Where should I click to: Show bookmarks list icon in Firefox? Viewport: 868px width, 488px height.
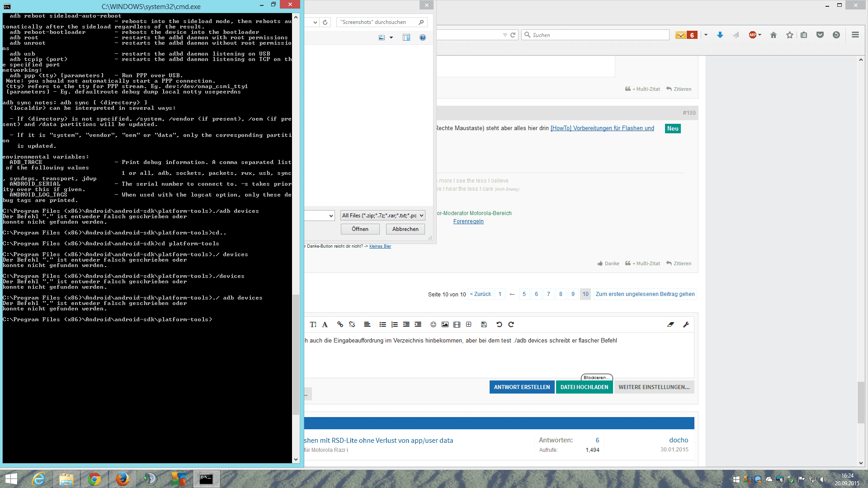point(804,35)
